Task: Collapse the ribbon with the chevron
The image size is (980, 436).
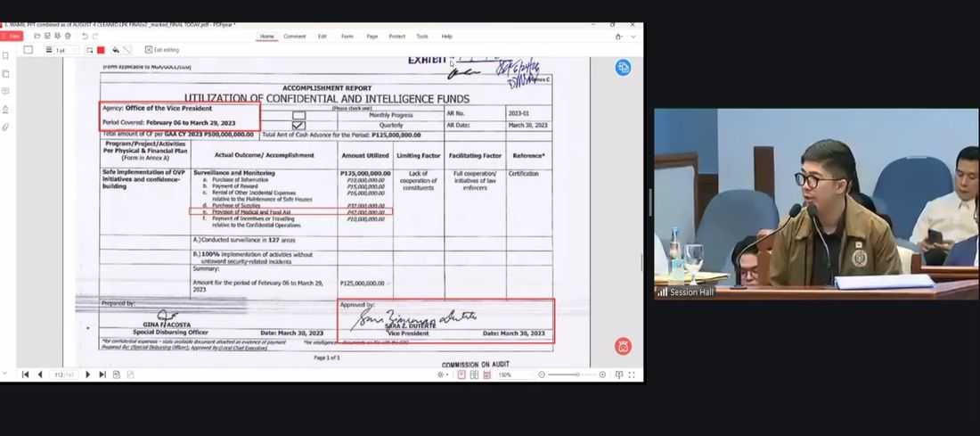Action: tap(633, 37)
